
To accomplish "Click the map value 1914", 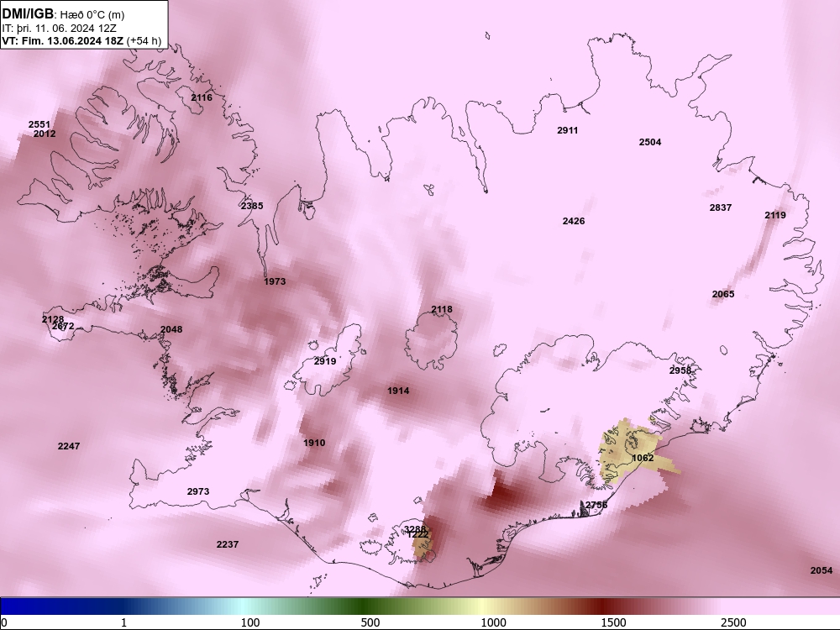I will (x=398, y=391).
